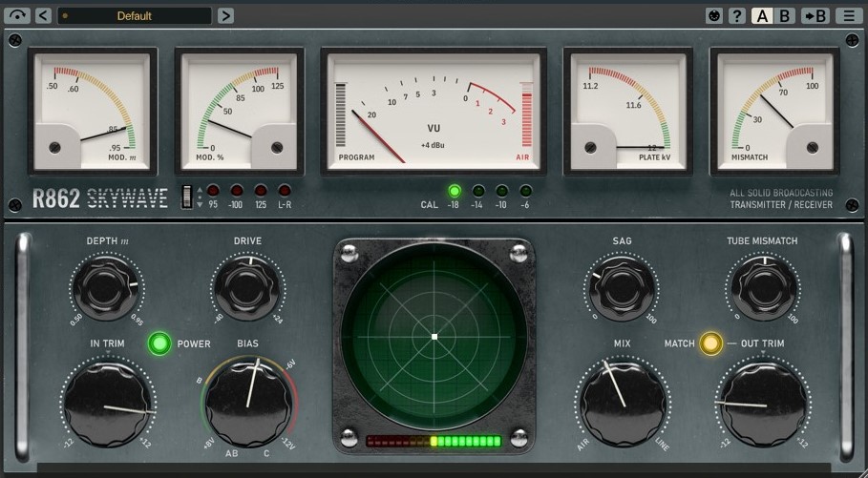Image resolution: width=868 pixels, height=478 pixels.
Task: Toggle the green POWER button
Action: (x=159, y=343)
